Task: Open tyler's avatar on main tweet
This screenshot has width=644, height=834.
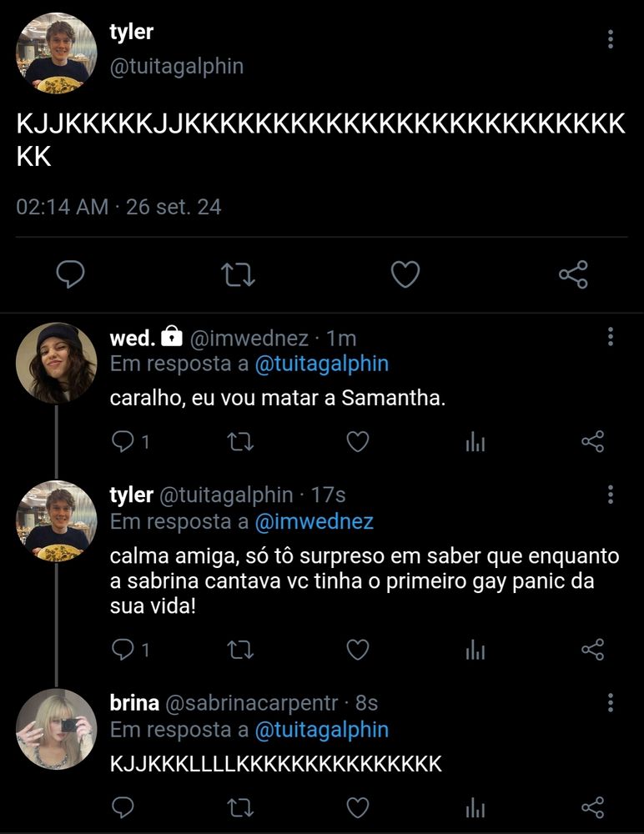Action: 57,53
